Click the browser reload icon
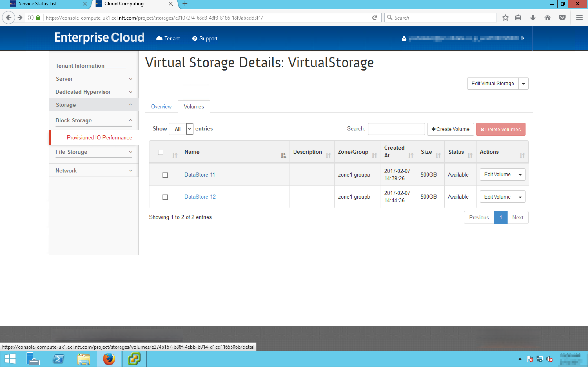588x367 pixels. click(x=374, y=18)
